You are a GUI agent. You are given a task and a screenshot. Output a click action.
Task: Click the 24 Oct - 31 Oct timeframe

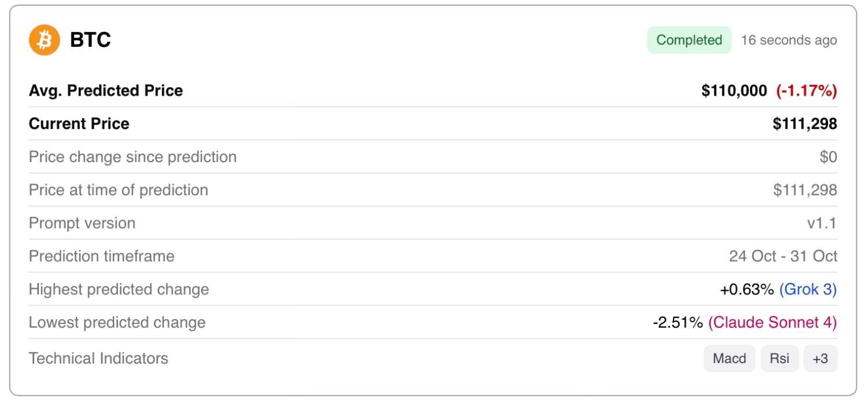[x=783, y=256]
